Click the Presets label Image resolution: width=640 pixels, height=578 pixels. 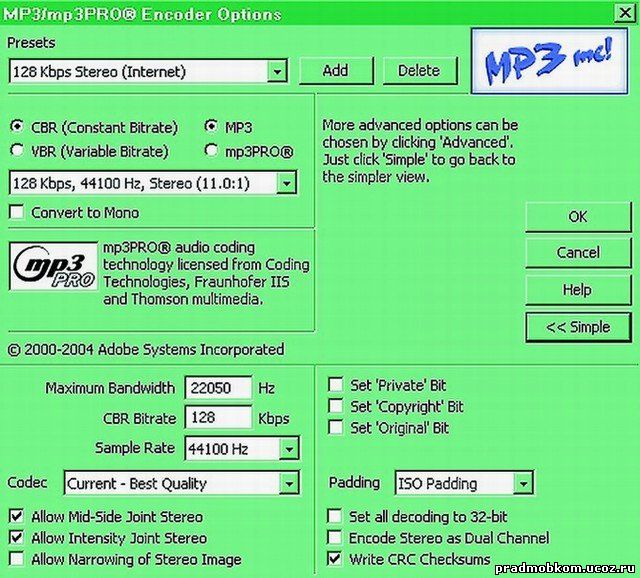[31, 43]
